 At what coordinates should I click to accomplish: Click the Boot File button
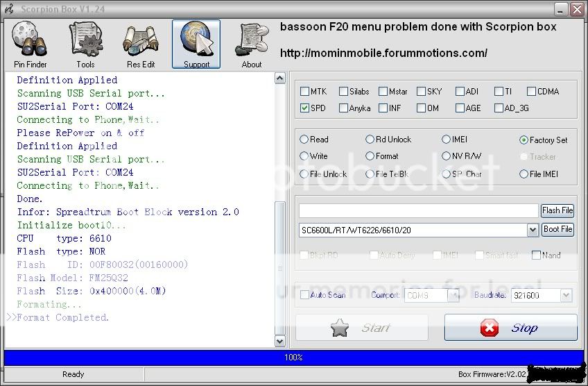(x=557, y=229)
